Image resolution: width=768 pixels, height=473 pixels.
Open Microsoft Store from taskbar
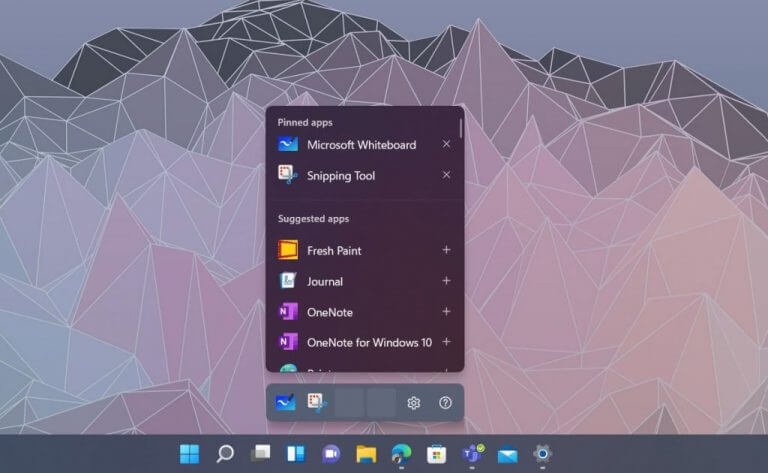[x=436, y=454]
